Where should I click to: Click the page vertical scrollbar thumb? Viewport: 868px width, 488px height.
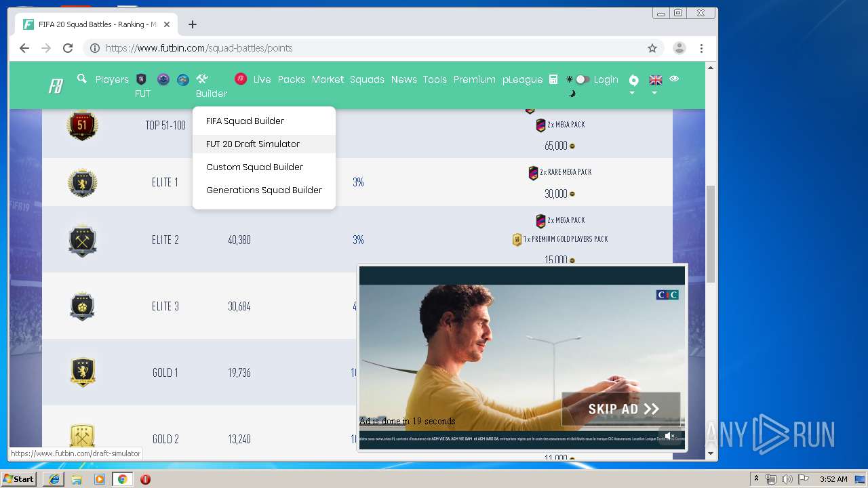[711, 234]
